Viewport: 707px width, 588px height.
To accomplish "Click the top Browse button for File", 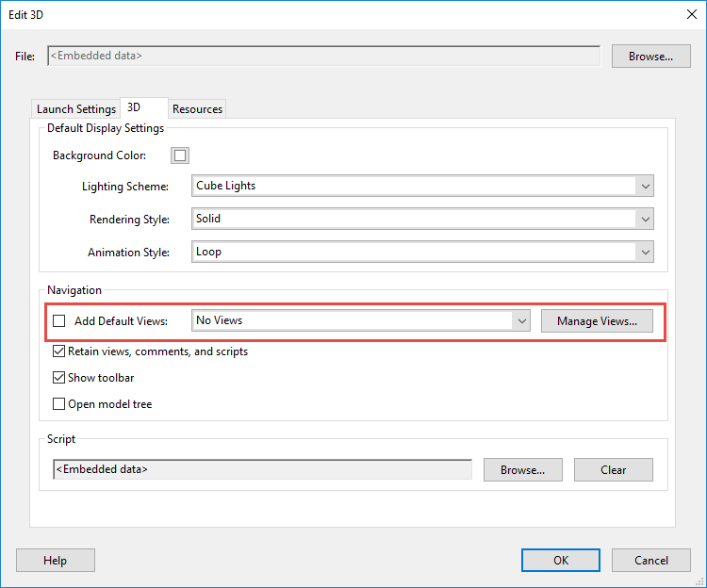I will tap(650, 57).
